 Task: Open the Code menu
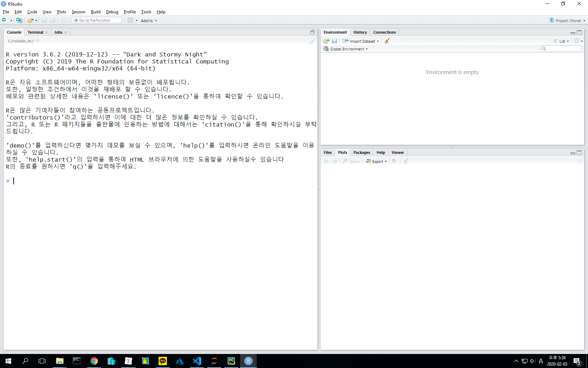click(x=32, y=12)
